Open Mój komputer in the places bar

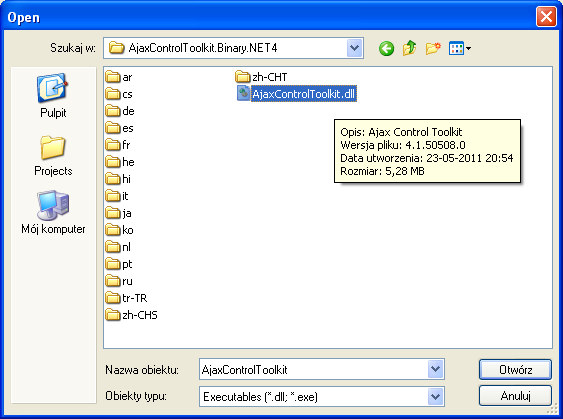[x=53, y=213]
